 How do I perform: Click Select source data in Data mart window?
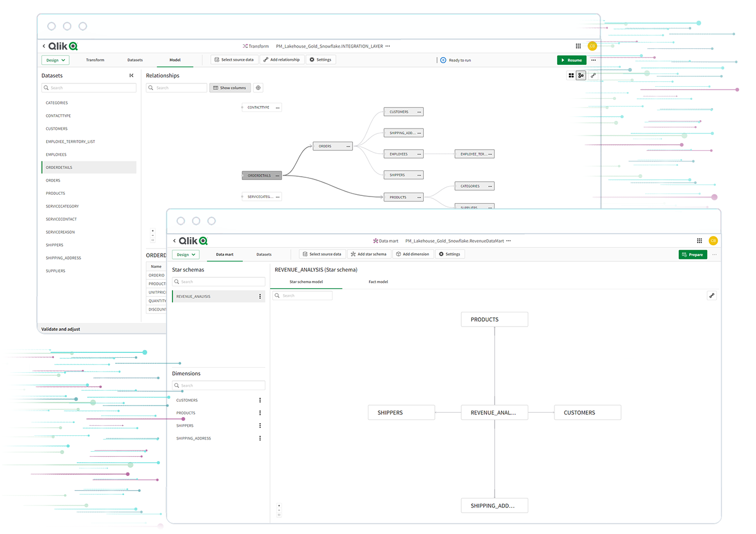click(x=322, y=254)
